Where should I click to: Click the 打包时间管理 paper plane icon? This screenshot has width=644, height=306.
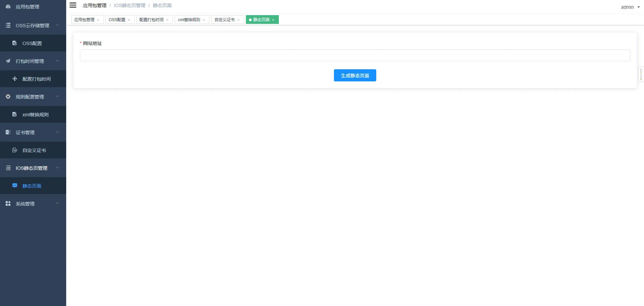click(8, 61)
